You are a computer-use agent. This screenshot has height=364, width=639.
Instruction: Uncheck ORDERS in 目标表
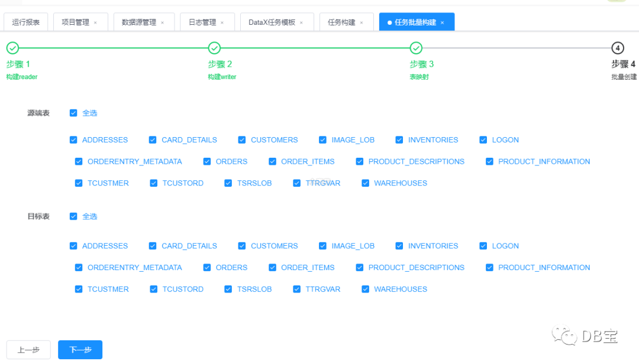coord(207,268)
